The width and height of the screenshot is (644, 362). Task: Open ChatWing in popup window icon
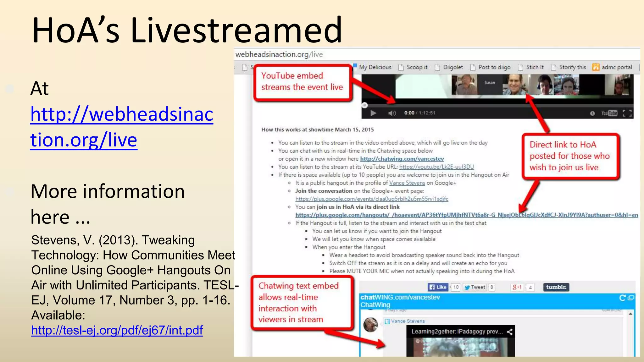(631, 298)
